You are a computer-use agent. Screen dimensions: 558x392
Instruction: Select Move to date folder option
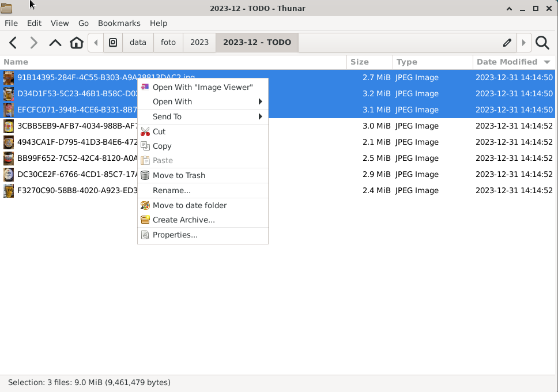(x=189, y=206)
